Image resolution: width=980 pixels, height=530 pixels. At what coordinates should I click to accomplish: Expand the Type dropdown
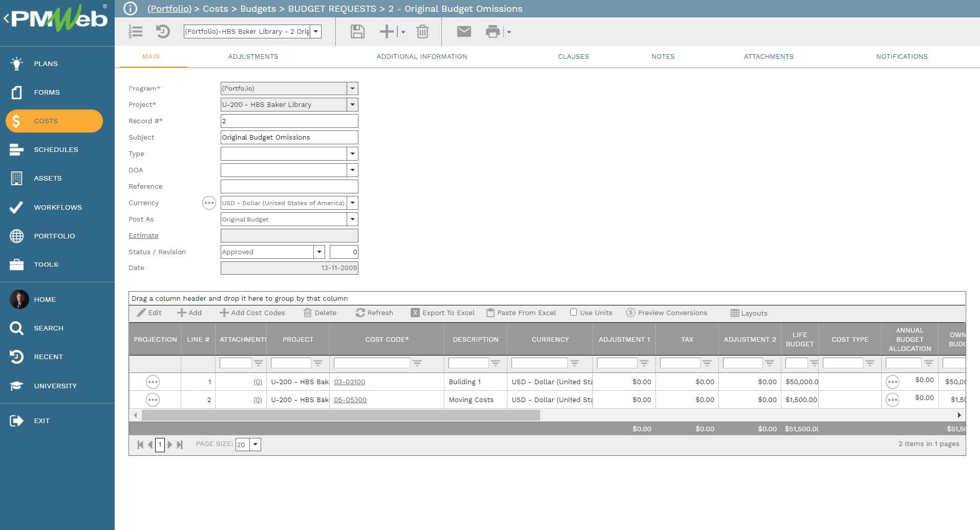(x=352, y=153)
